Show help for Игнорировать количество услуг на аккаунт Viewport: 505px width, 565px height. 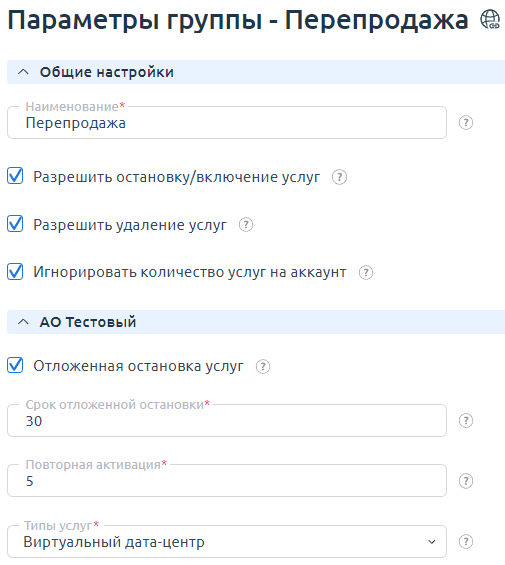366,272
